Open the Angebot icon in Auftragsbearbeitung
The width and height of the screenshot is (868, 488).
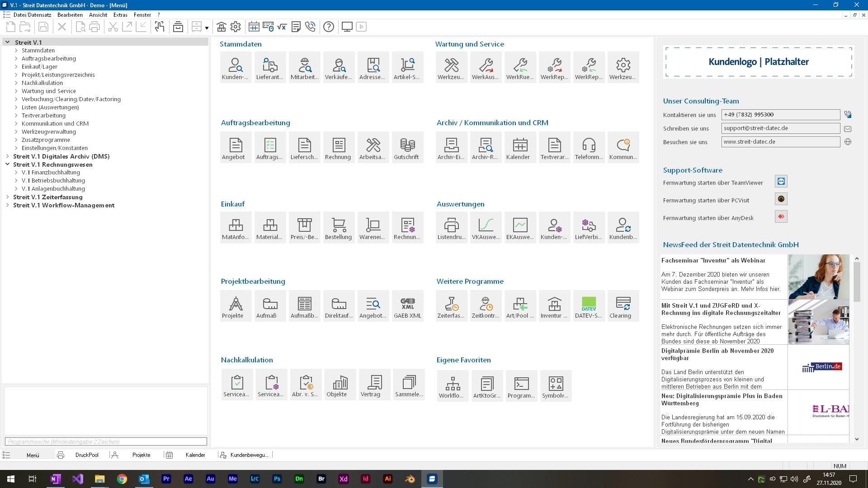pyautogui.click(x=236, y=148)
